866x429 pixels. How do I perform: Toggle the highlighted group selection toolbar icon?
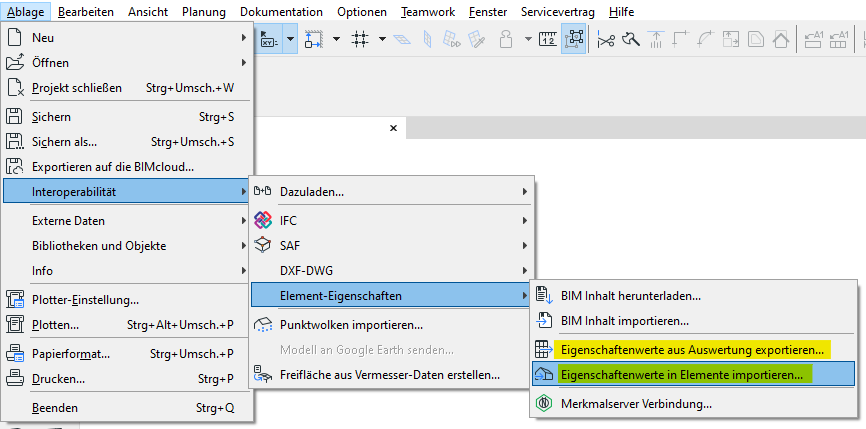(x=574, y=39)
